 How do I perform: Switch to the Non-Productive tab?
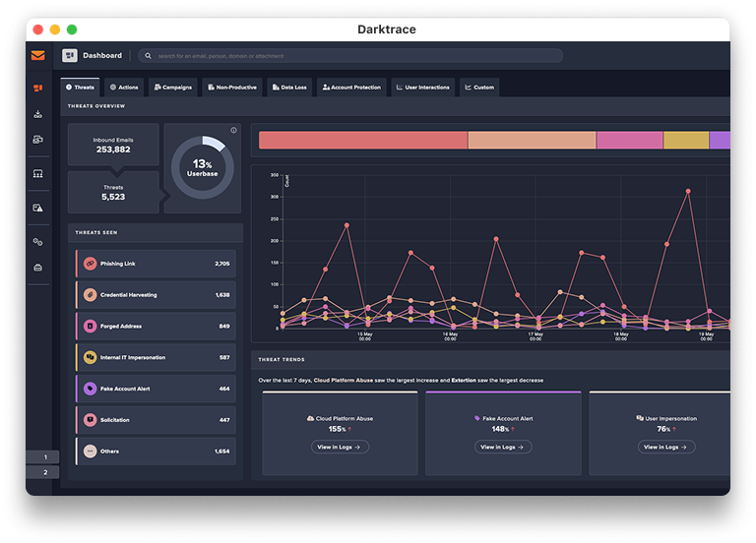[x=232, y=88]
